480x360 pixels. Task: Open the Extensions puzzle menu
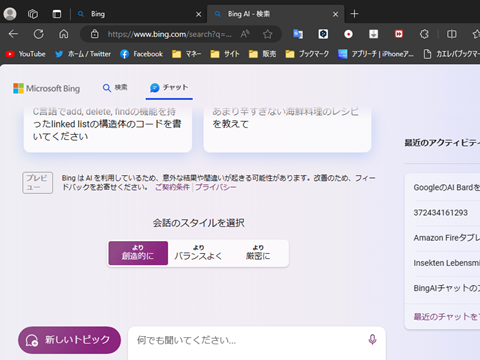tap(424, 34)
